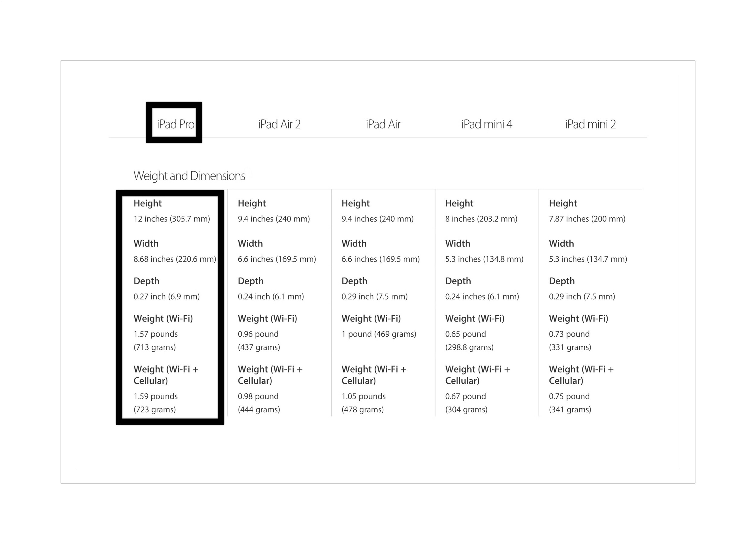Click the 5.3 inches (134.8 mm) width value

pos(484,259)
